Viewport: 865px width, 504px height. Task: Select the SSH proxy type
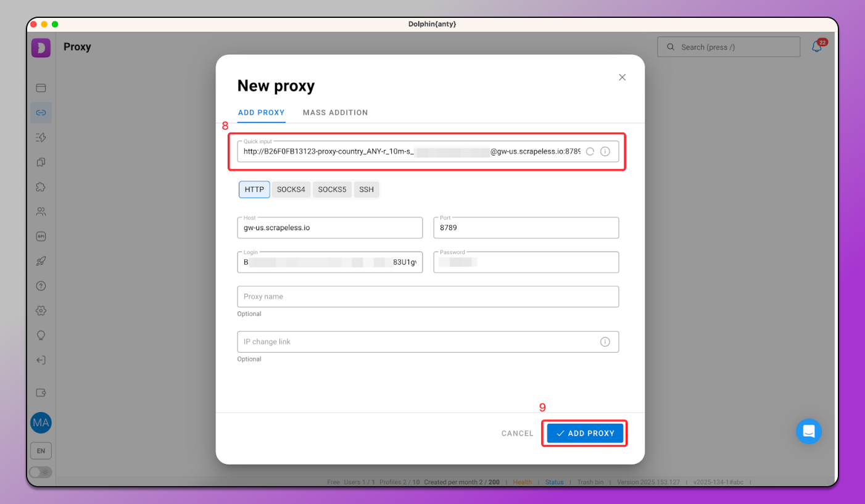(x=366, y=189)
